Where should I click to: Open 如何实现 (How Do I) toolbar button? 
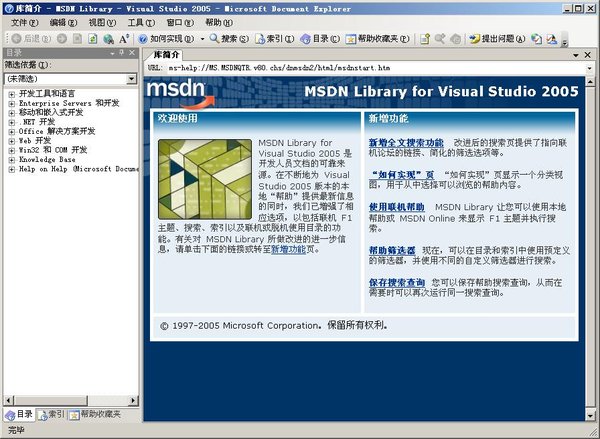[x=166, y=39]
